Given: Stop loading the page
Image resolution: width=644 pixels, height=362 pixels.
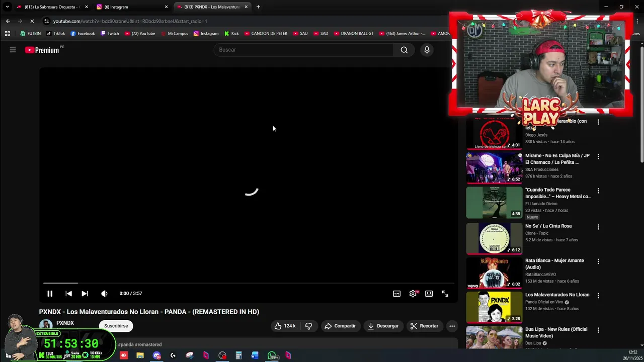Looking at the screenshot, I should [32, 21].
